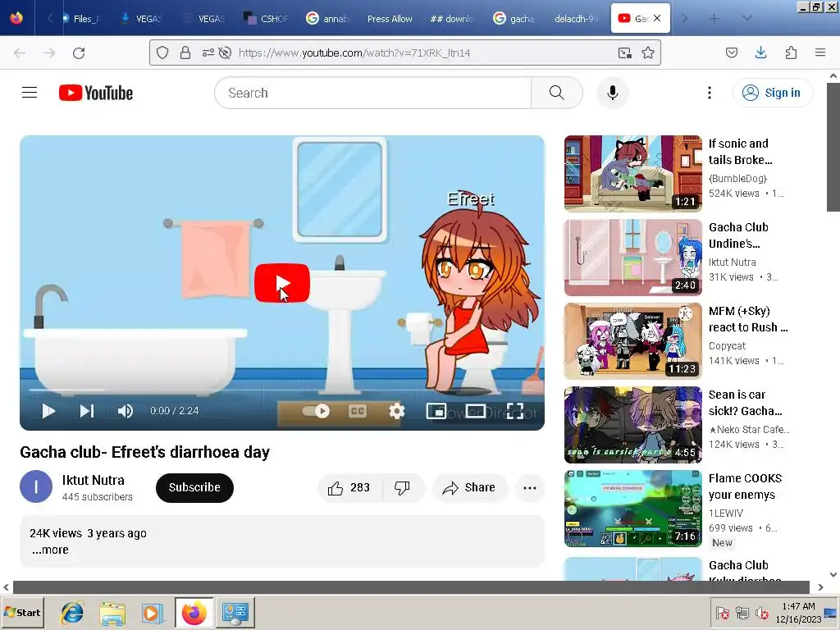Open the Firefox extensions menu
Screen dimensions: 840x630
tap(791, 52)
